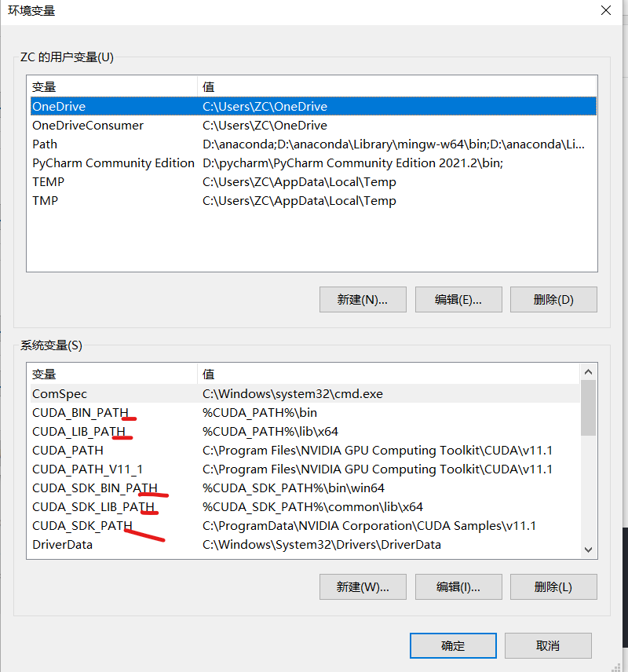Viewport: 628px width, 672px height.
Task: Click 编辑(I) to edit the system variable
Action: (x=458, y=586)
